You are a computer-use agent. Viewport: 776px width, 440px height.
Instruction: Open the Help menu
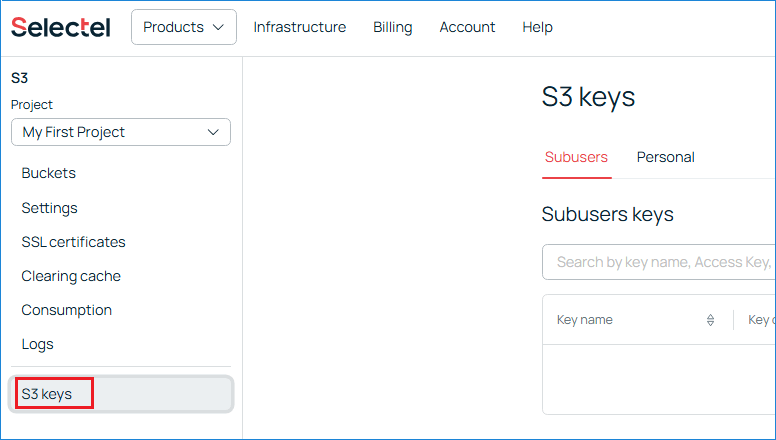pyautogui.click(x=537, y=27)
